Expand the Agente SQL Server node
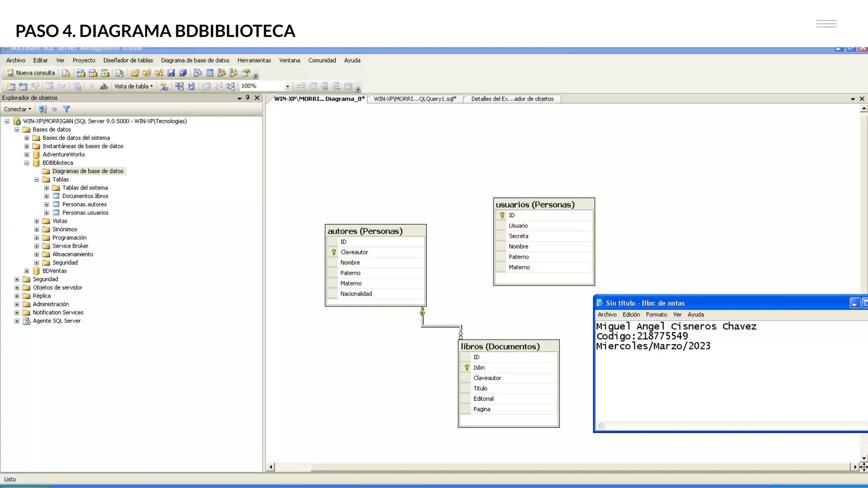The image size is (868, 488). click(x=17, y=321)
